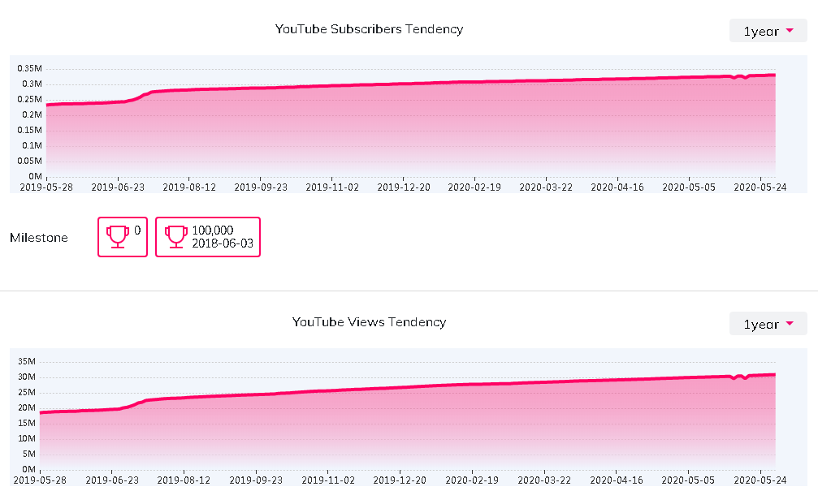
Task: Select 2020-05-24 on the views chart axis
Action: click(x=760, y=480)
